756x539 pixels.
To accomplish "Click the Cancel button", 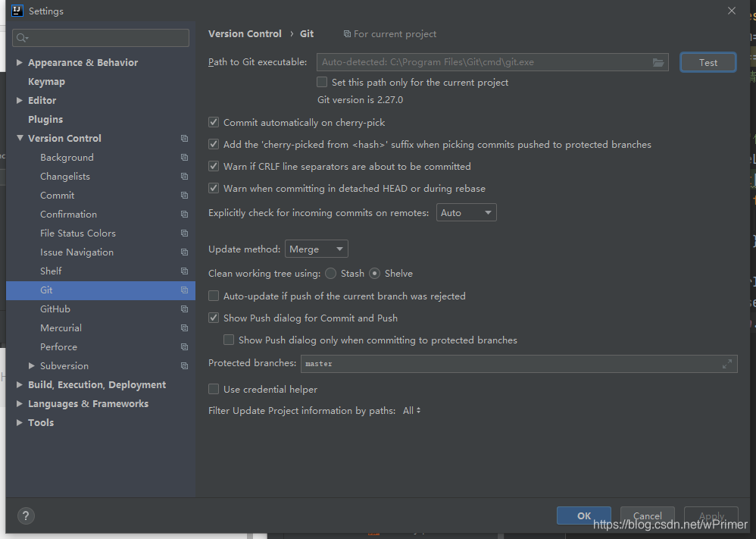I will point(647,515).
